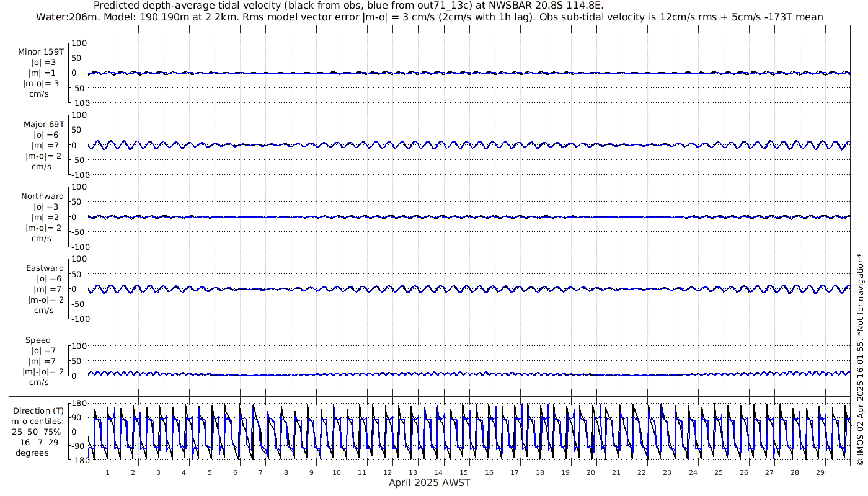868x496 pixels.
Task: Click the Major 69T tidal velocity curve
Action: 469,145
